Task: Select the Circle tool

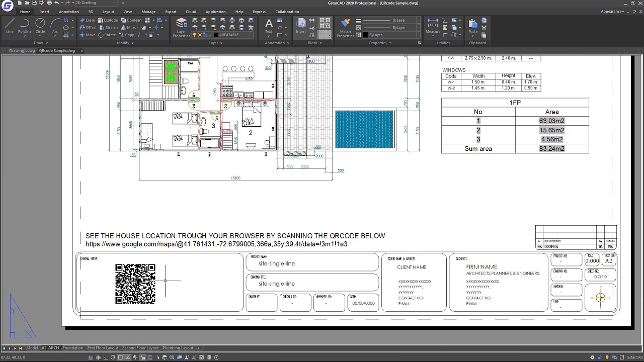Action: [40, 26]
